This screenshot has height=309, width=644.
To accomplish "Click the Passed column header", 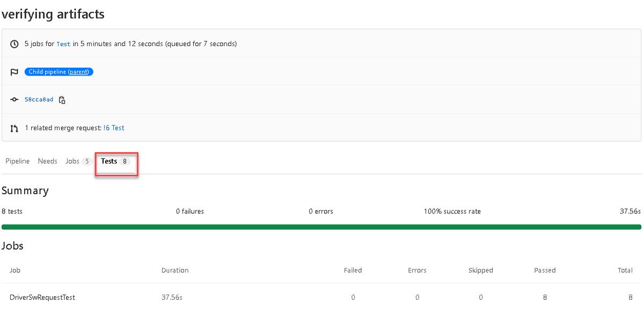I will [x=545, y=270].
